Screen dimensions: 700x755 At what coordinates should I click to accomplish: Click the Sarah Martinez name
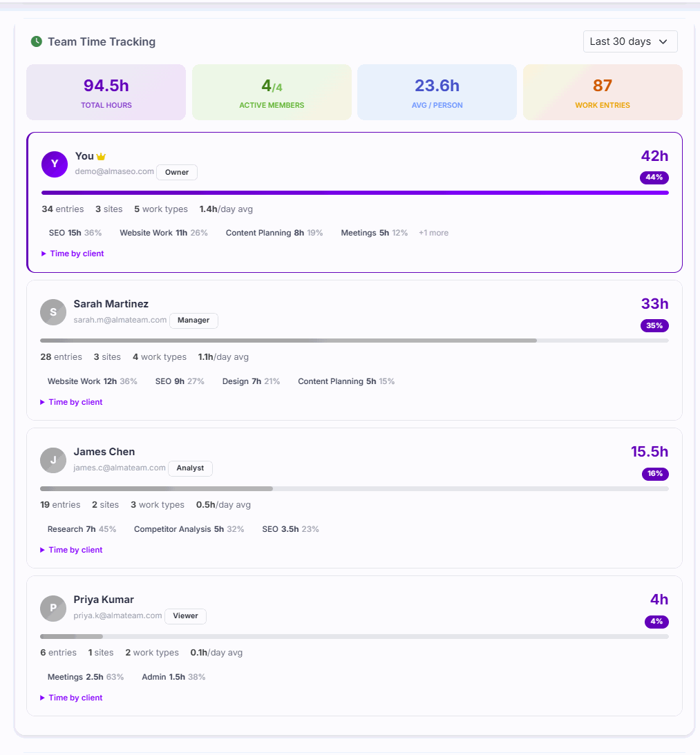pos(111,304)
